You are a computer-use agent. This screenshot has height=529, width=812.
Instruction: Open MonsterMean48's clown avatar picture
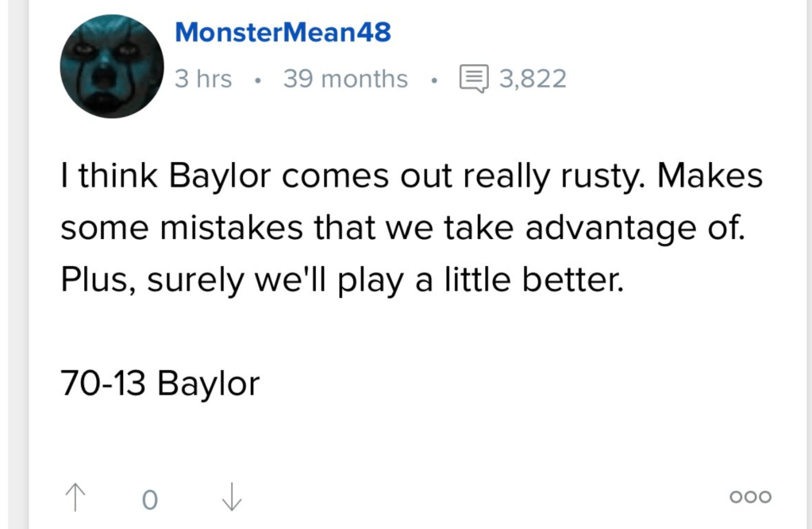(x=112, y=67)
